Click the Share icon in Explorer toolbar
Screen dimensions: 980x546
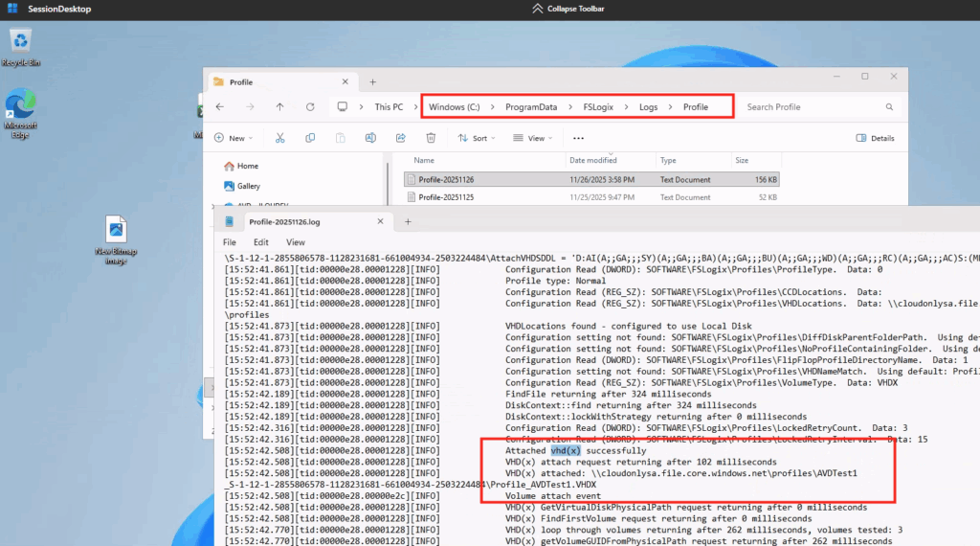pos(399,138)
